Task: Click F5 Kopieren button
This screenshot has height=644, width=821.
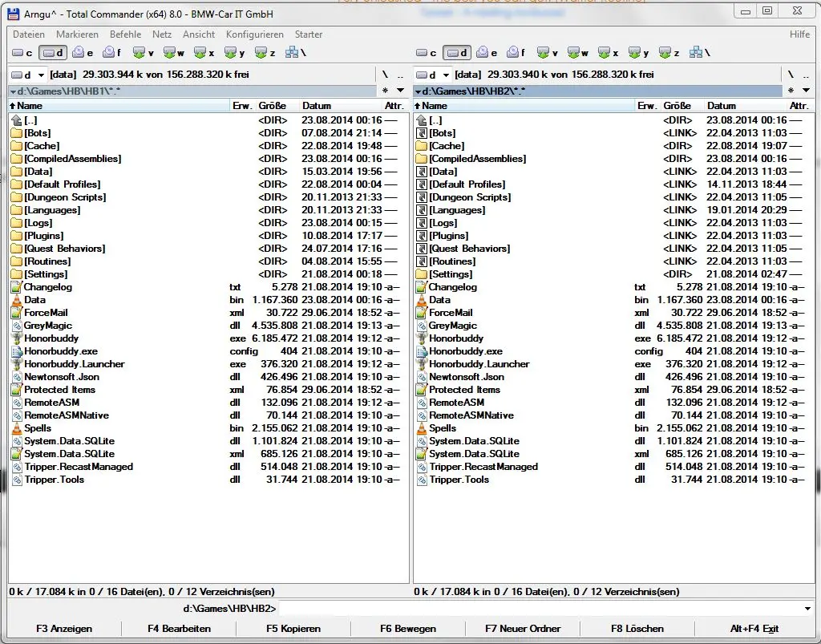Action: click(x=293, y=628)
